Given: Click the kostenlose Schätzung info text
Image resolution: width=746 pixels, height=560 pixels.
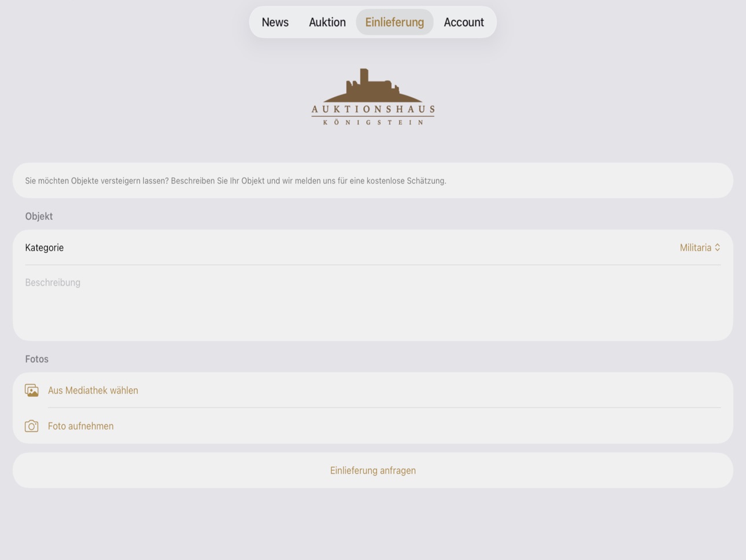Looking at the screenshot, I should pyautogui.click(x=236, y=180).
